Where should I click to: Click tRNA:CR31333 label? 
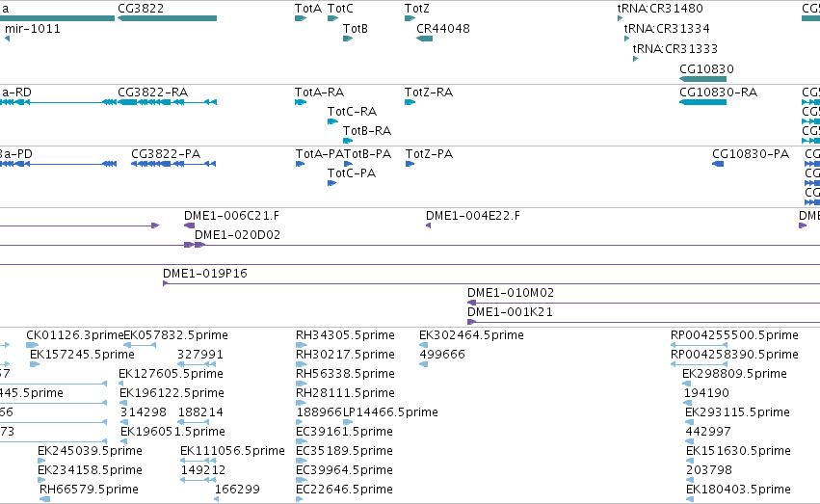point(675,48)
